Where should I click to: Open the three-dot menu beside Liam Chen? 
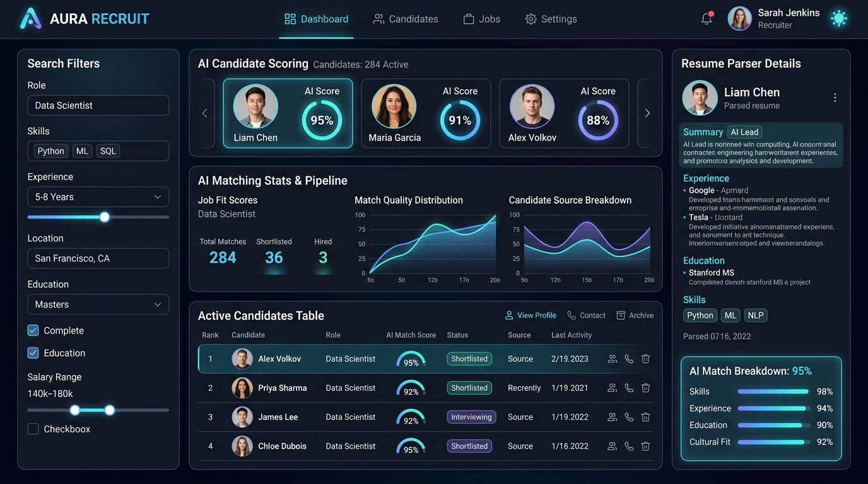pyautogui.click(x=835, y=98)
